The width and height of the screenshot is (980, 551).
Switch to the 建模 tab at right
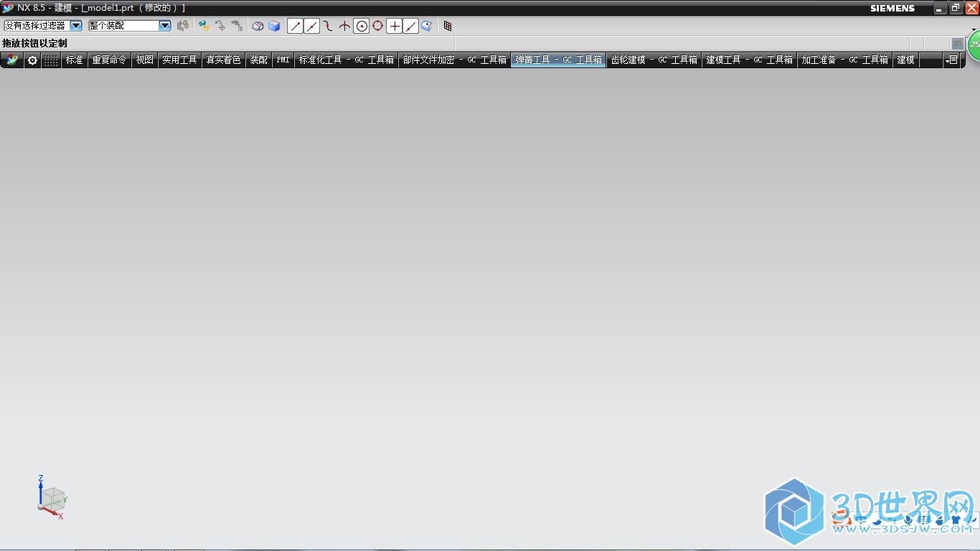click(906, 60)
